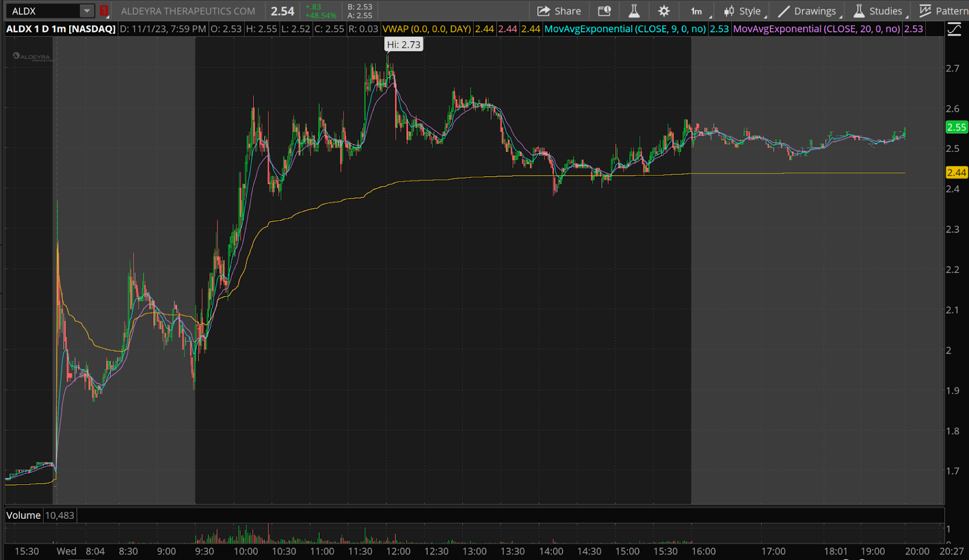Click the 1.7 price axis label

tap(953, 471)
